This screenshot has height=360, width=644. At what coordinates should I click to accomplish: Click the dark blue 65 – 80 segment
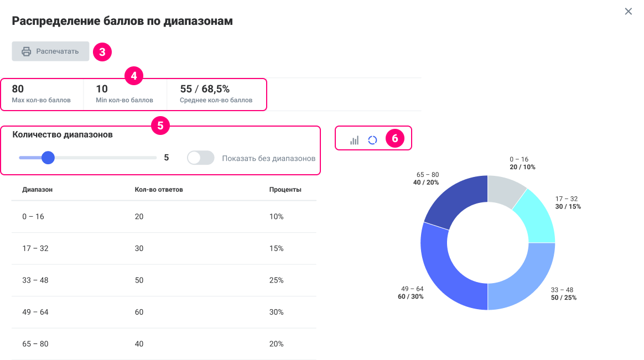455,202
